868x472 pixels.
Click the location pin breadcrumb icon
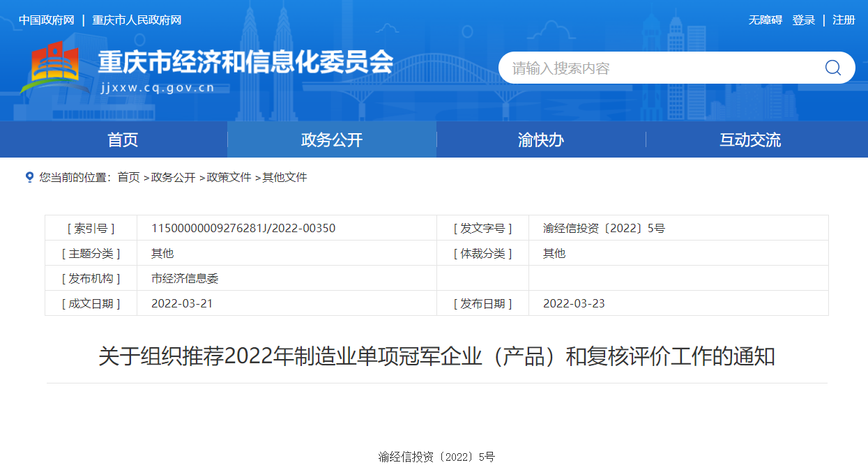coord(29,177)
